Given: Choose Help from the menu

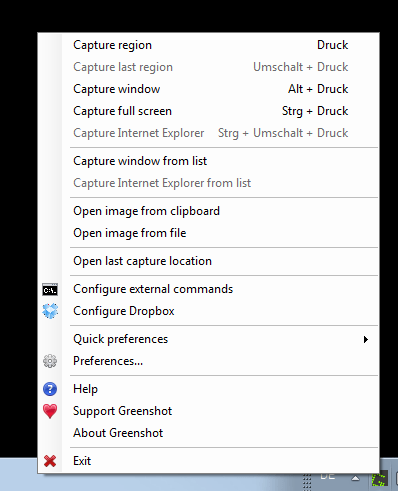Looking at the screenshot, I should point(209,389).
